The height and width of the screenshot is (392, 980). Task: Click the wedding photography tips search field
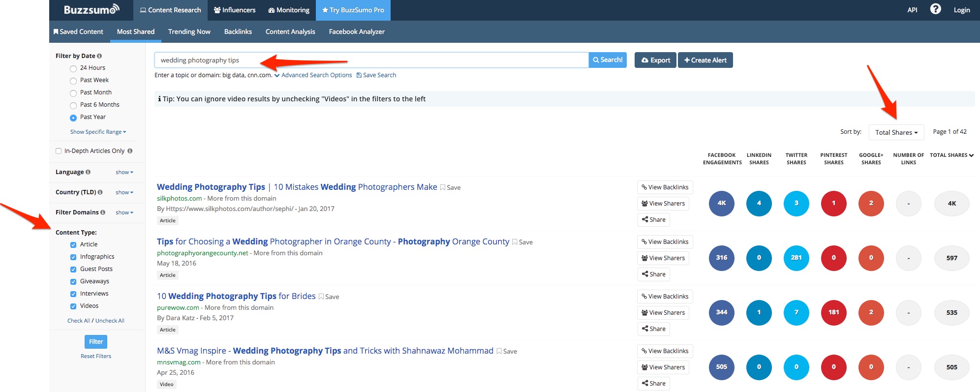(371, 60)
